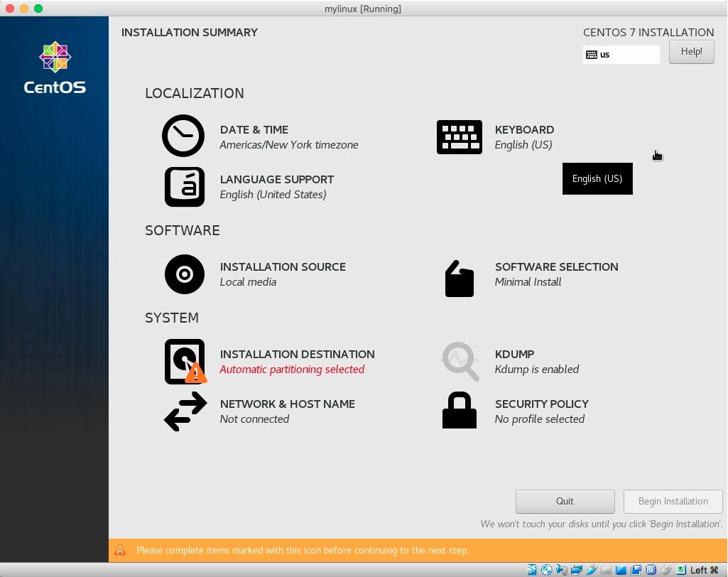Click the Software Selection package icon
728x577 pixels.
point(459,279)
